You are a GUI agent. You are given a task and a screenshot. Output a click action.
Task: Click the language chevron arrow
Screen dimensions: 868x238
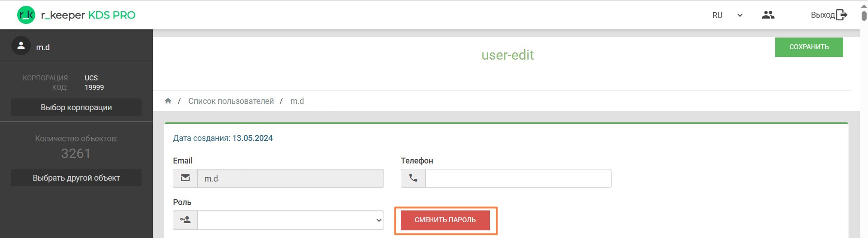tap(740, 15)
